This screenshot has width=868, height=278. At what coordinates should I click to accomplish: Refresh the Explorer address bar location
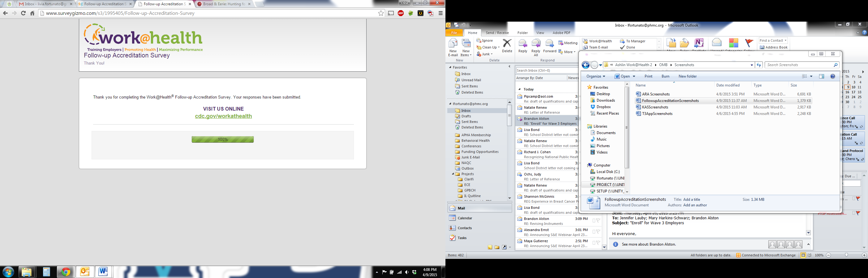tap(759, 65)
